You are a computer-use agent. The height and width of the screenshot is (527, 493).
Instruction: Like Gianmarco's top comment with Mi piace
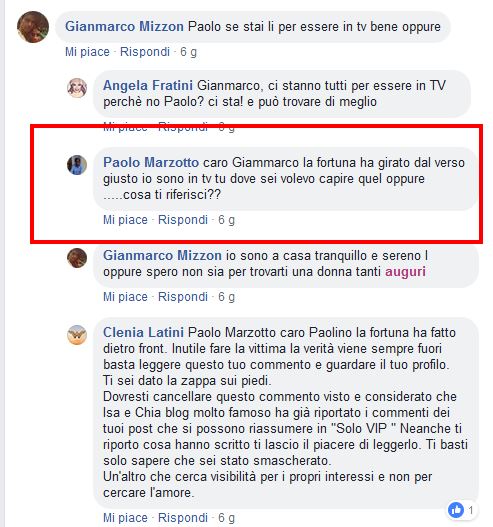(87, 52)
